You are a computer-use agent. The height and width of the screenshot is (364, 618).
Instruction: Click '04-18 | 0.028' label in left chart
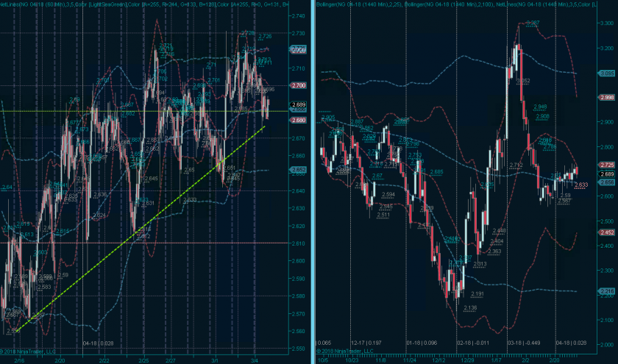[98, 343]
